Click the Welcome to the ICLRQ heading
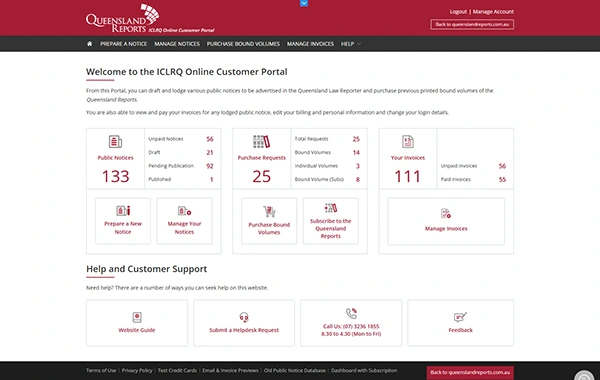The width and height of the screenshot is (600, 380). coord(186,72)
